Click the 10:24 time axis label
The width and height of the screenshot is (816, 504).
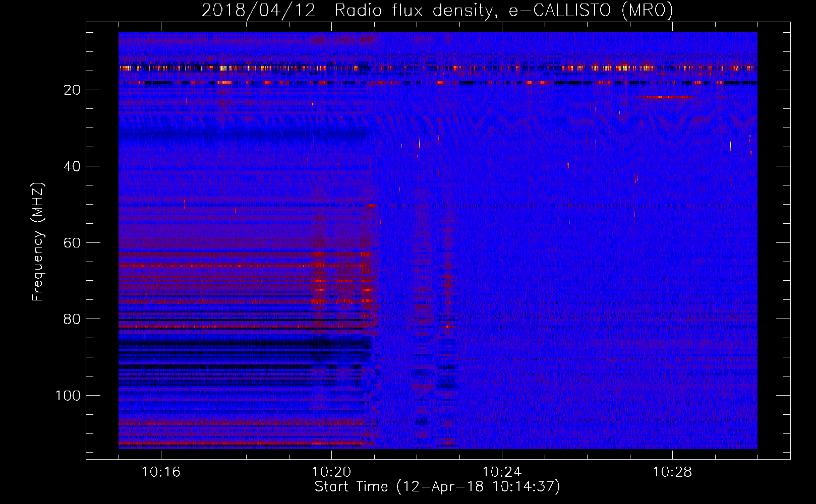502,472
